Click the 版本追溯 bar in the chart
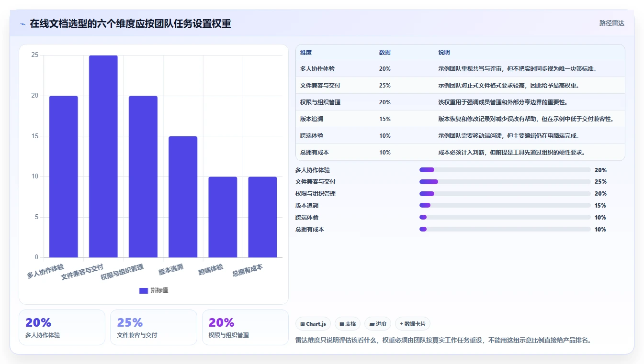This screenshot has height=364, width=644. tap(182, 197)
